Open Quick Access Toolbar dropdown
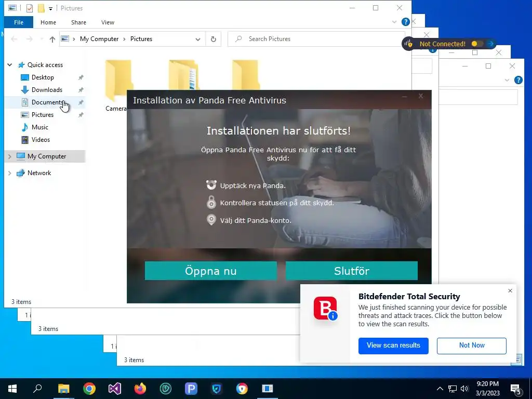 click(50, 8)
